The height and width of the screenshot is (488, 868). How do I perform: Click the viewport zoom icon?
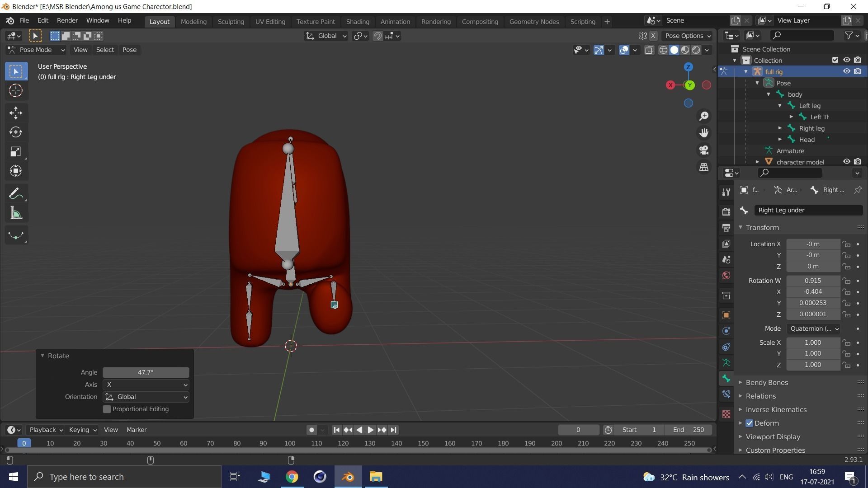tap(704, 116)
